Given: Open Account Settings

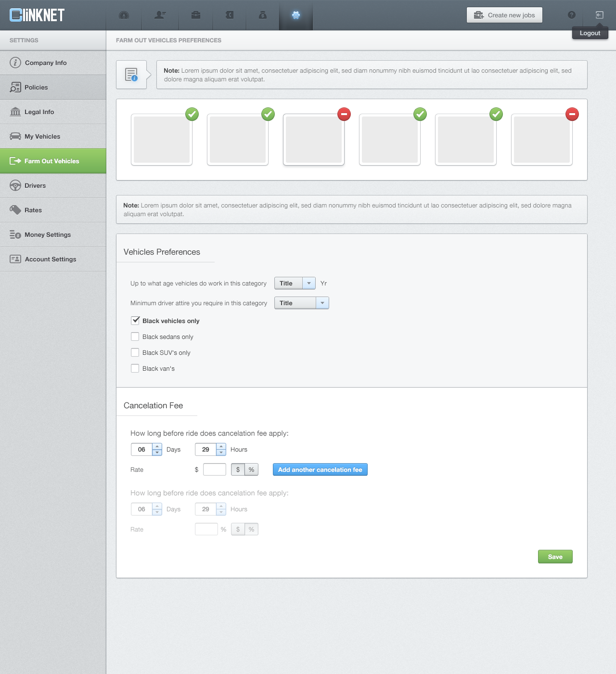Looking at the screenshot, I should coord(53,259).
